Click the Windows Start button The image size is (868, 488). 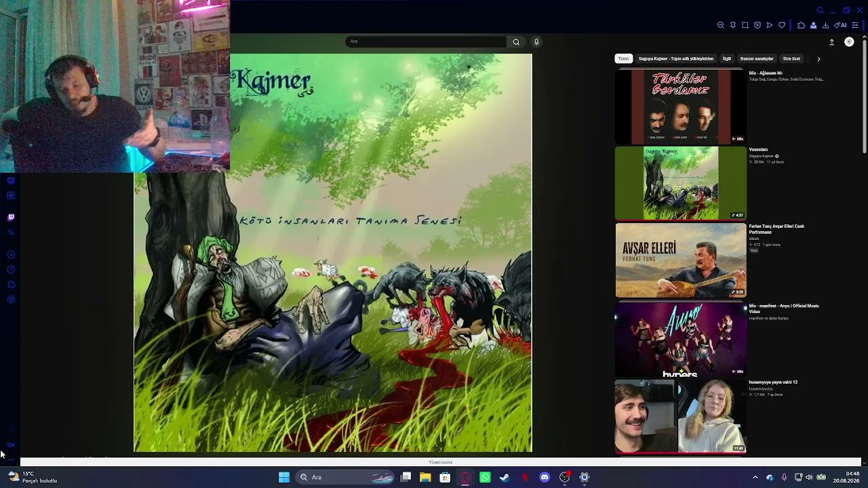pos(284,477)
